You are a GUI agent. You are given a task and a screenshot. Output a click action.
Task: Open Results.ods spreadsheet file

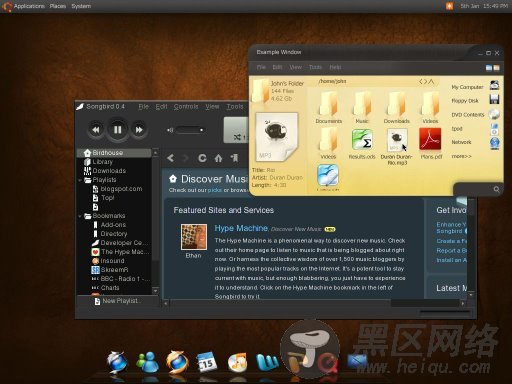tap(362, 144)
